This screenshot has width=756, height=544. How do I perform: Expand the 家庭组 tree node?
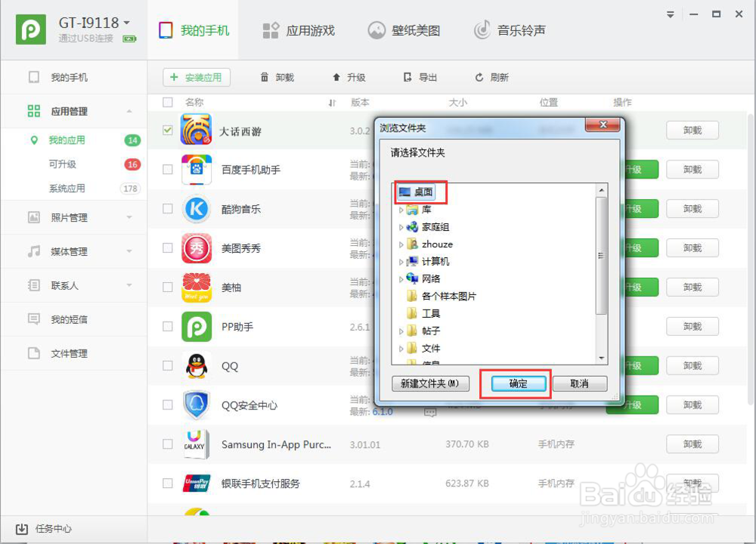[401, 227]
